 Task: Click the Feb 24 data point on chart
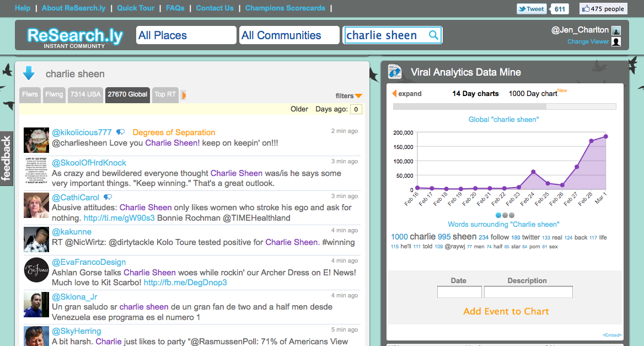coord(533,172)
